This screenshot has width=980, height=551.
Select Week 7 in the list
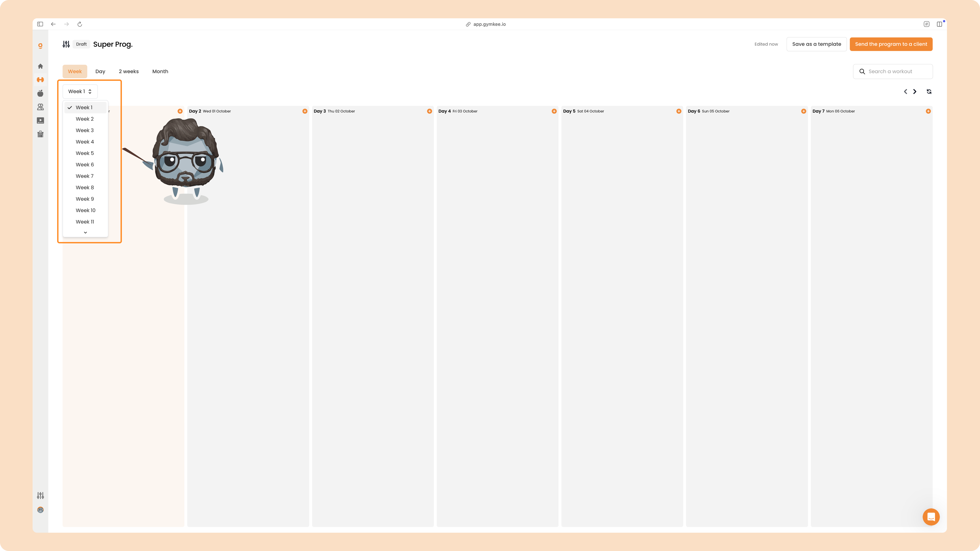pyautogui.click(x=85, y=176)
